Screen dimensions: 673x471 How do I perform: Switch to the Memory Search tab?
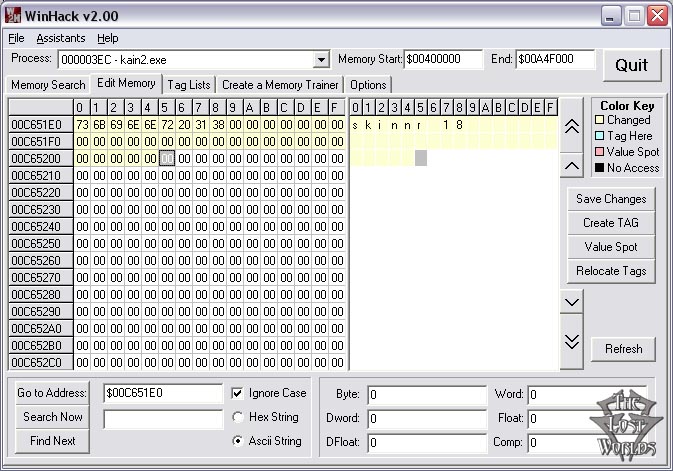pos(48,85)
